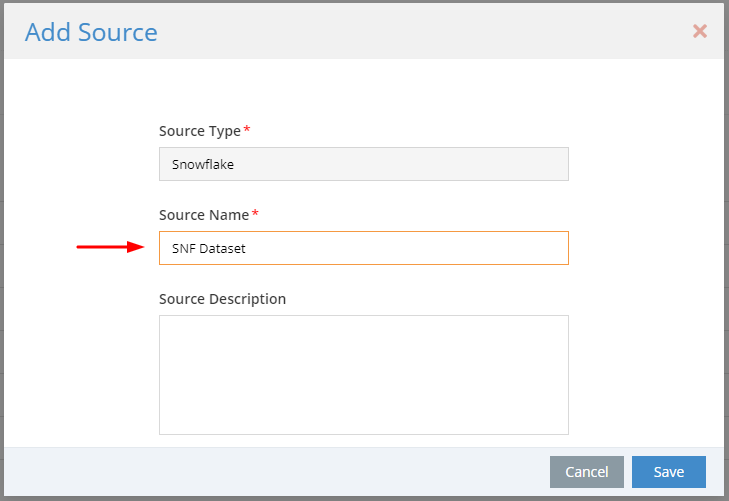Image resolution: width=729 pixels, height=501 pixels.
Task: Close the Add Source dialog with the X
Action: point(699,32)
